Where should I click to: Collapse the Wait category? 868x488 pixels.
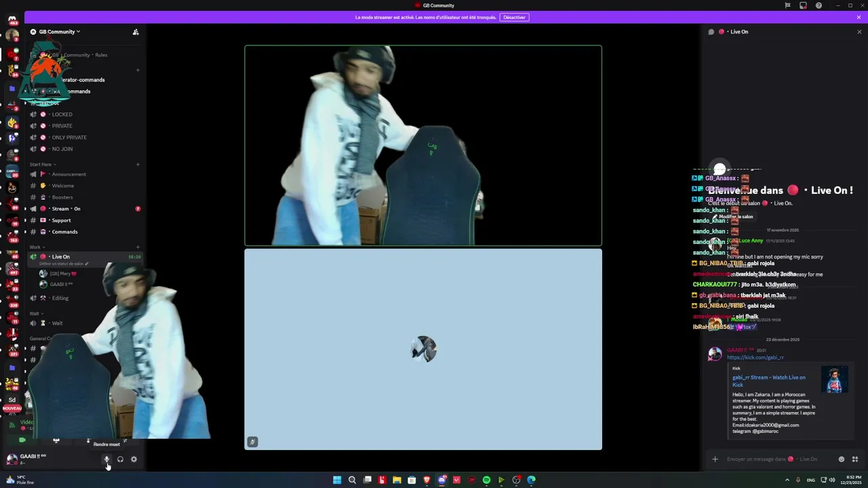(x=36, y=314)
